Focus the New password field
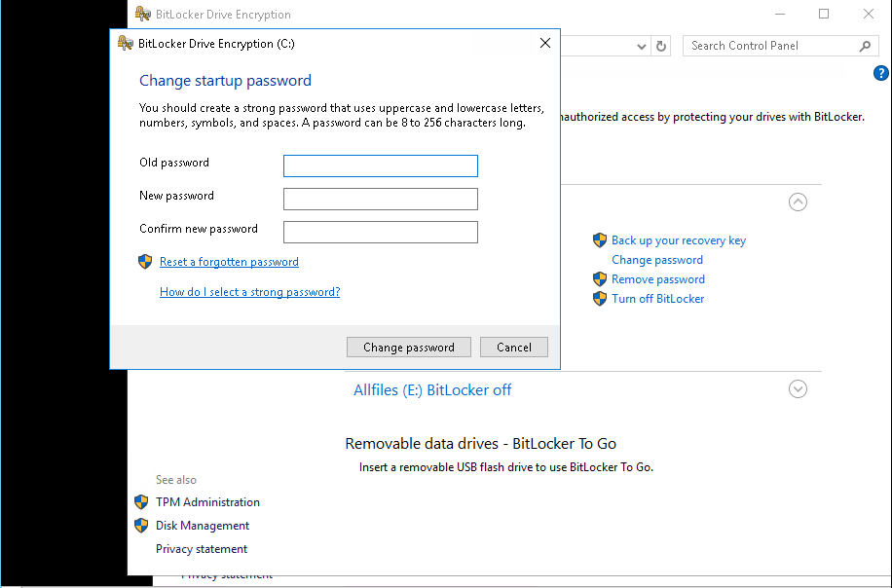Viewport: 892px width, 588px height. point(381,199)
